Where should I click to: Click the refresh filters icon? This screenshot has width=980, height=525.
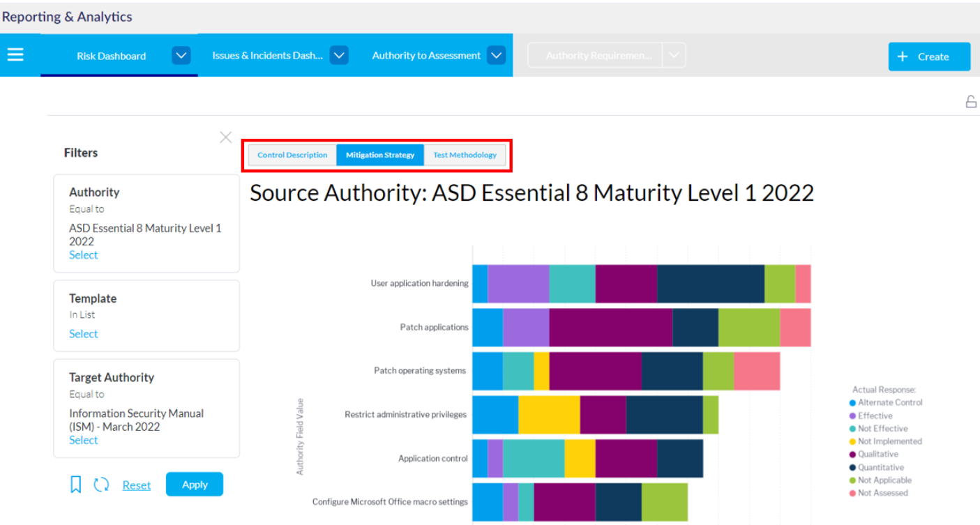click(x=101, y=485)
